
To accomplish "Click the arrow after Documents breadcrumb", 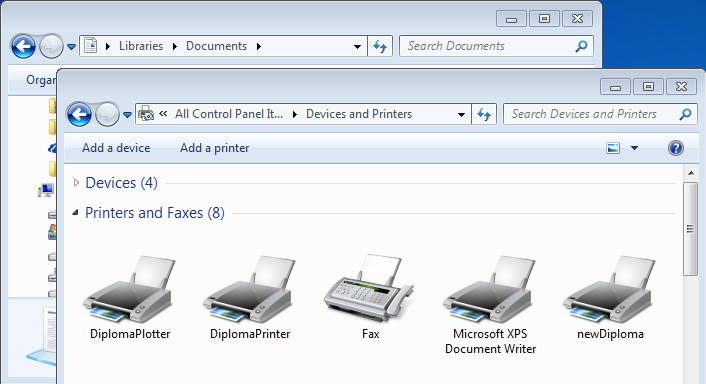I will 258,46.
